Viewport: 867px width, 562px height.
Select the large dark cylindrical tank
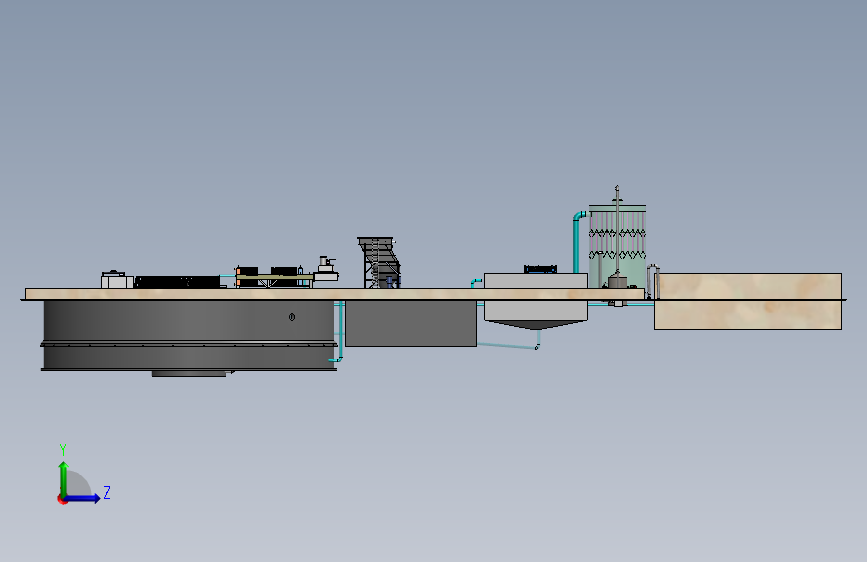click(x=189, y=335)
